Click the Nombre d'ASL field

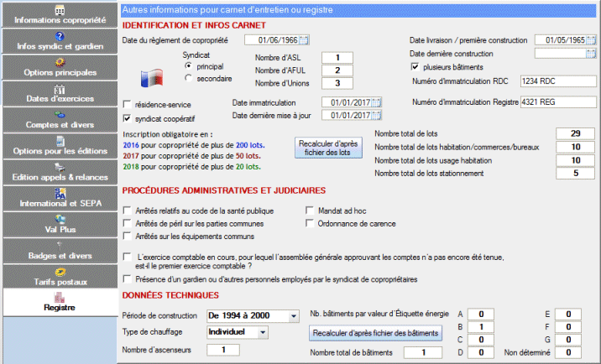pos(337,58)
